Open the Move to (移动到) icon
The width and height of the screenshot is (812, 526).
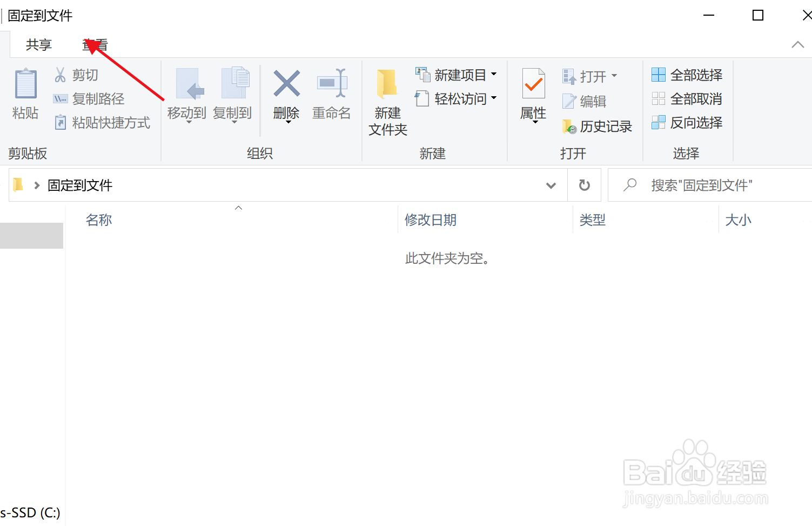point(190,84)
